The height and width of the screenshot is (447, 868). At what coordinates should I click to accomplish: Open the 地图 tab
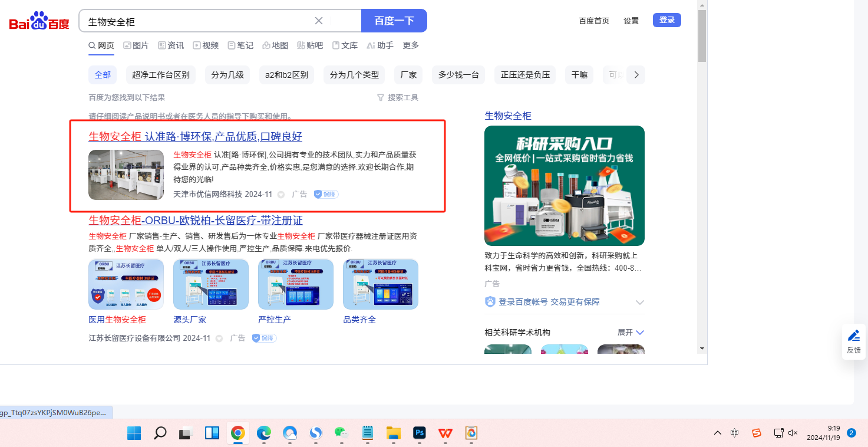coord(275,45)
